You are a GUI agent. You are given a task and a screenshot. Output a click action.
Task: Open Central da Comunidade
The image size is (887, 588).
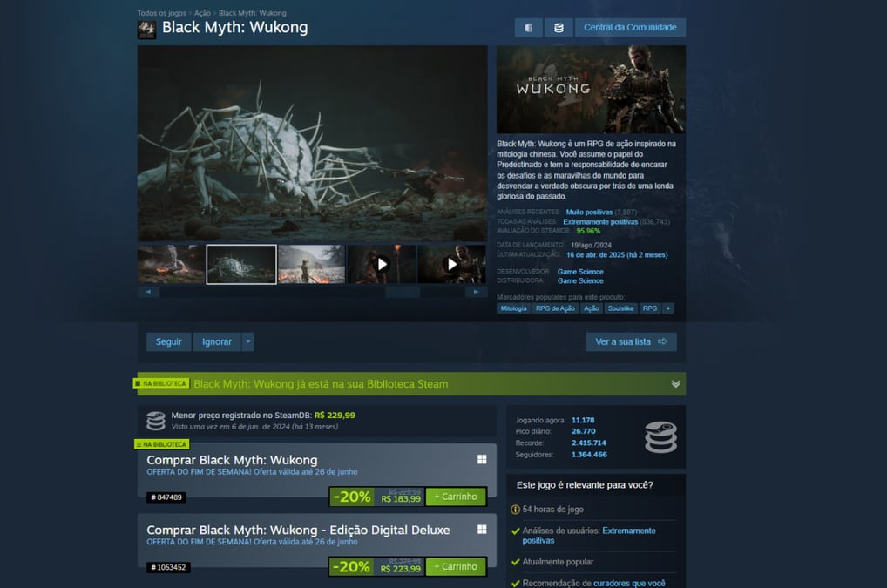click(630, 28)
